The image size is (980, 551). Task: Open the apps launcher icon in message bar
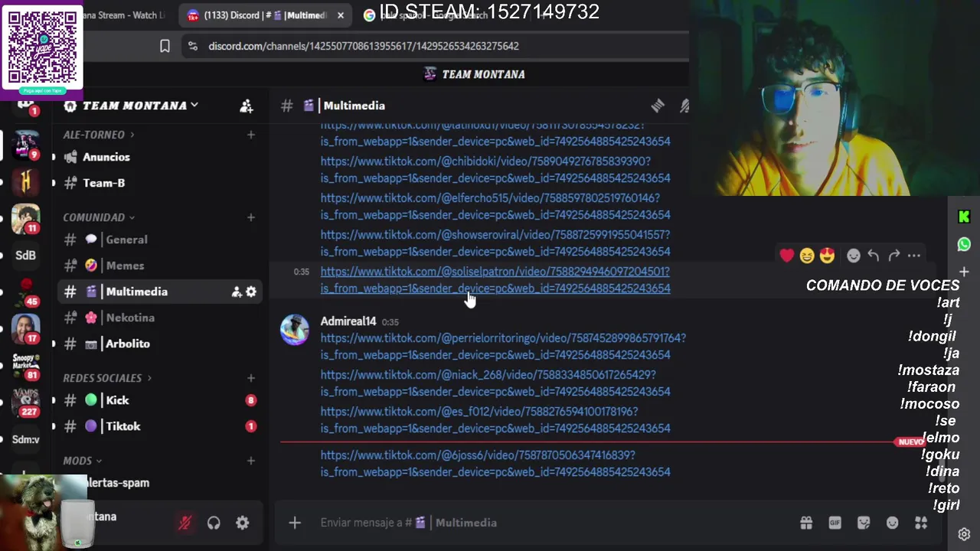[921, 523]
